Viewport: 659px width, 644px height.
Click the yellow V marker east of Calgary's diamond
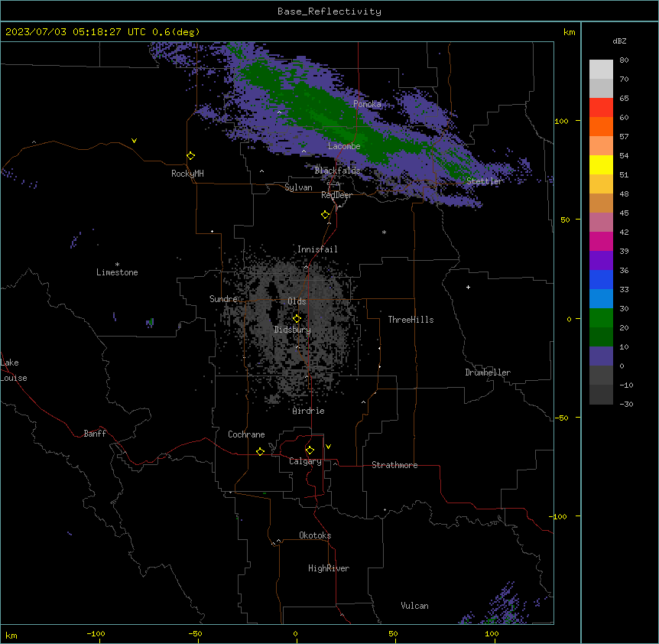[328, 447]
